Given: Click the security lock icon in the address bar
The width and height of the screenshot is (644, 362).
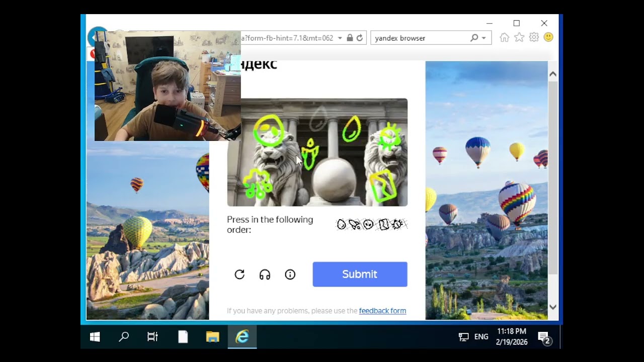Looking at the screenshot, I should (350, 38).
